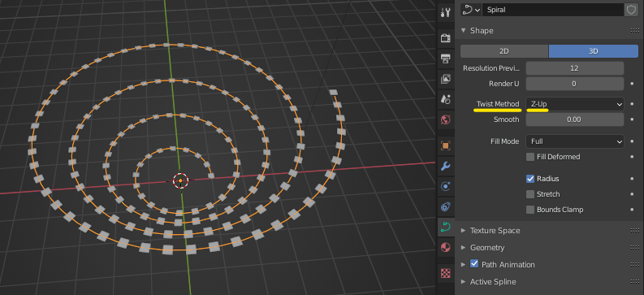The image size is (644, 295).
Task: Click the Render U value 0
Action: point(575,84)
